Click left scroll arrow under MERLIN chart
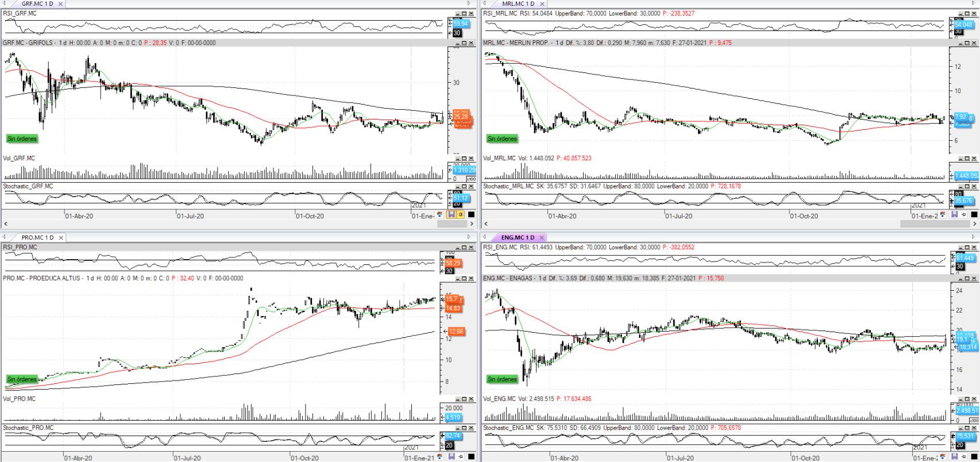 pos(487,224)
